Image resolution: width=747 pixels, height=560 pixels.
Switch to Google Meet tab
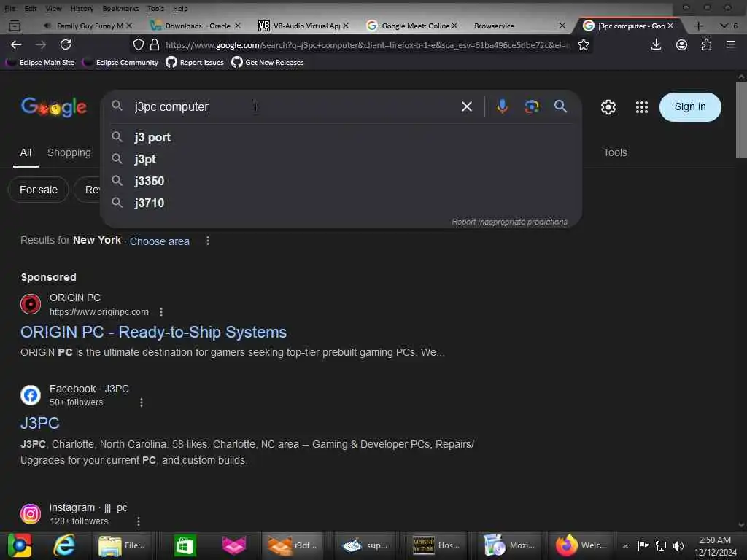coord(413,26)
